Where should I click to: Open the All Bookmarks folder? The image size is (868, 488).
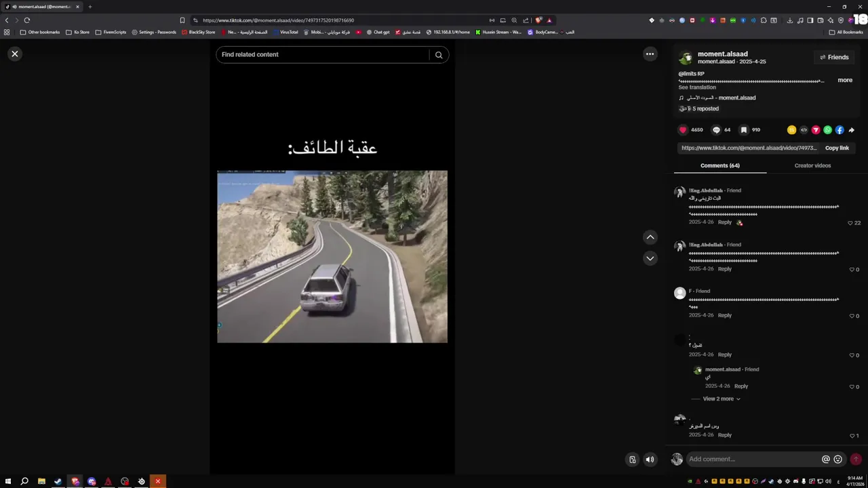pyautogui.click(x=846, y=32)
